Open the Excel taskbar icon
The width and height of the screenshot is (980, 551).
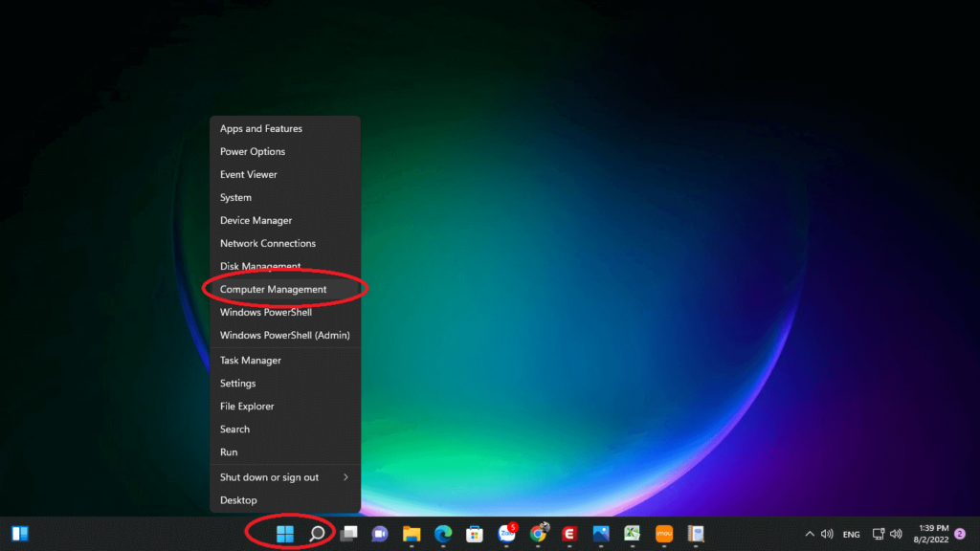point(633,534)
